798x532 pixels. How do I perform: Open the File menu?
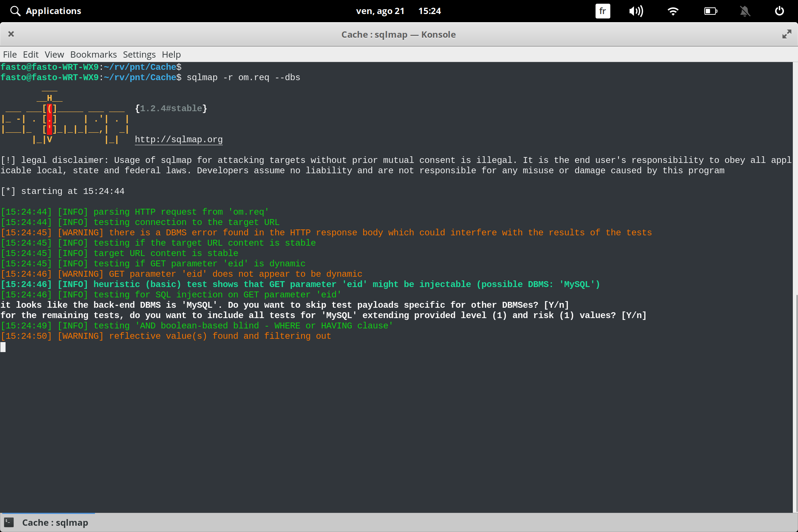click(10, 54)
